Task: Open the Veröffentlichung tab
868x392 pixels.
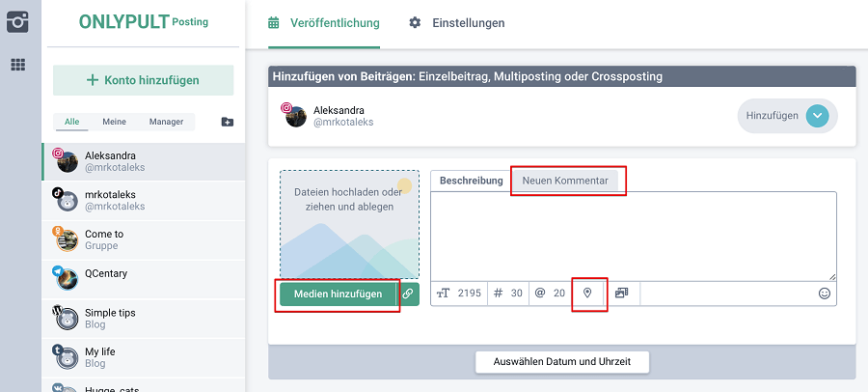Action: pos(324,23)
